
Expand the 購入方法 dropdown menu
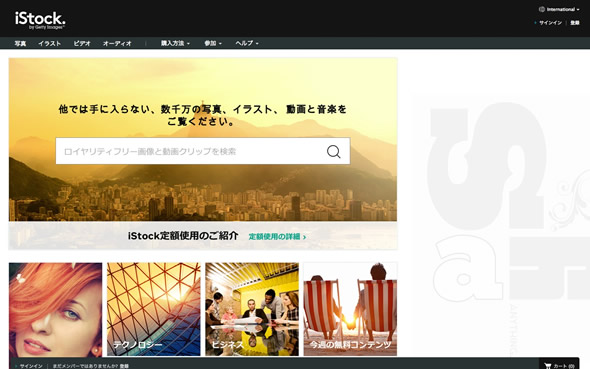(x=175, y=43)
